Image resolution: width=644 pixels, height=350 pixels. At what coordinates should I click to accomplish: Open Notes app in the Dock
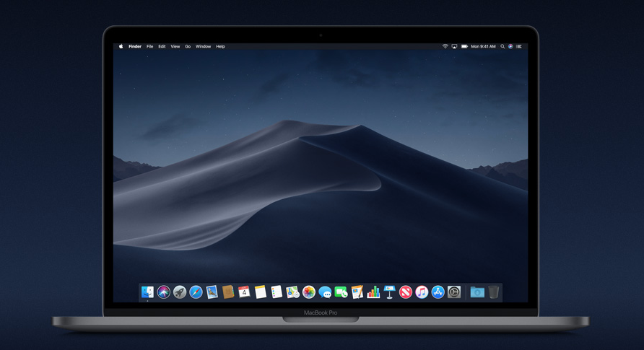pyautogui.click(x=261, y=292)
